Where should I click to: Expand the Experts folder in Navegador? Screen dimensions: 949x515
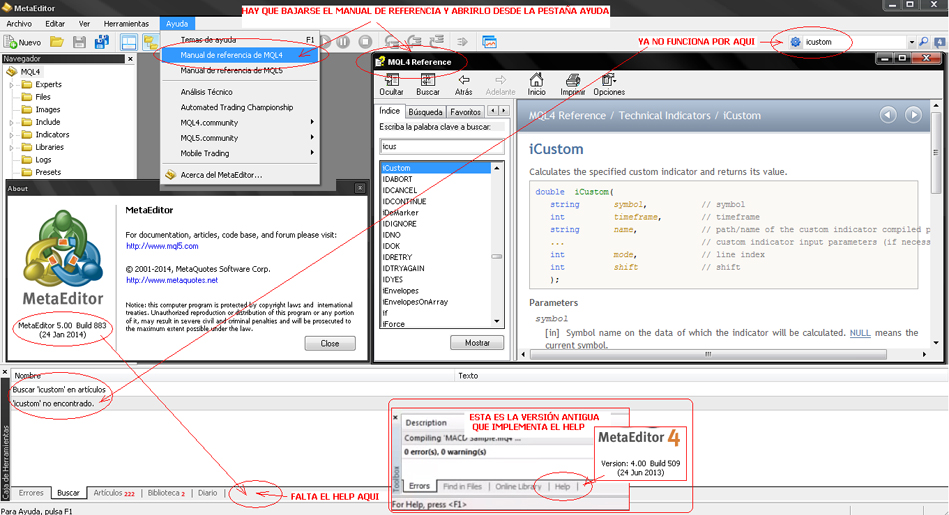point(13,85)
